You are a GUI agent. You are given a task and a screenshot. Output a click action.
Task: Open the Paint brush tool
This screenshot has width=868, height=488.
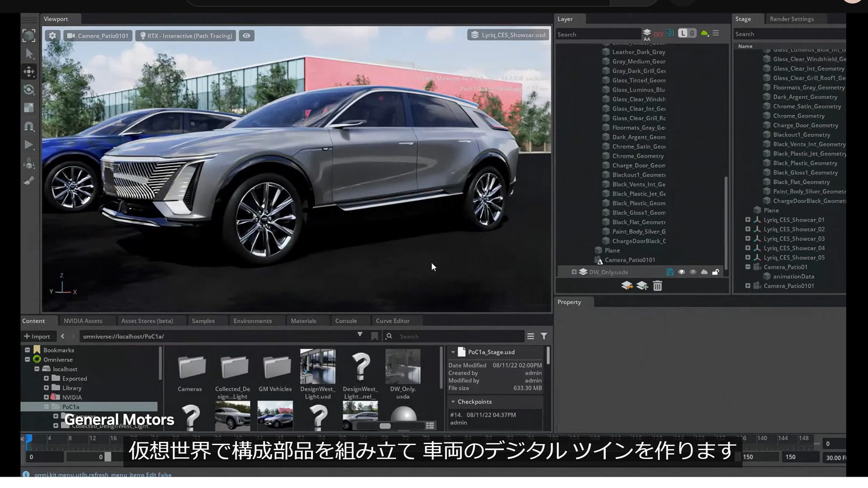click(x=29, y=181)
